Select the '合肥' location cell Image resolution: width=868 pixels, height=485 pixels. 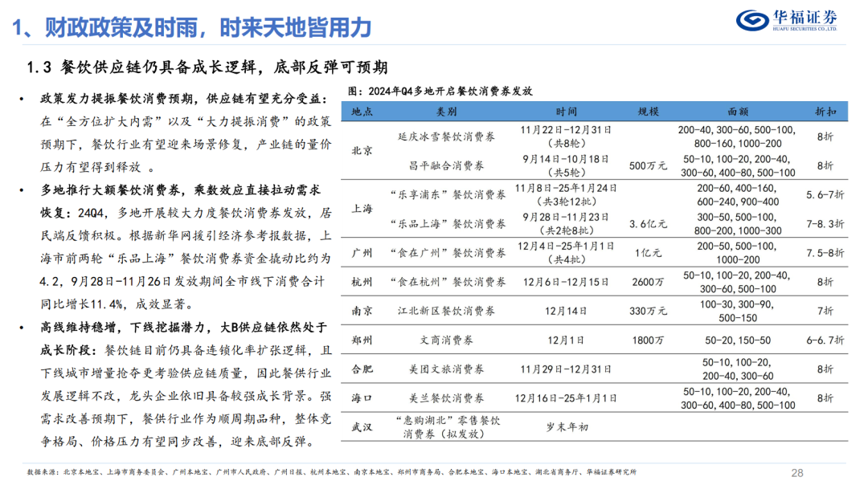[362, 369]
